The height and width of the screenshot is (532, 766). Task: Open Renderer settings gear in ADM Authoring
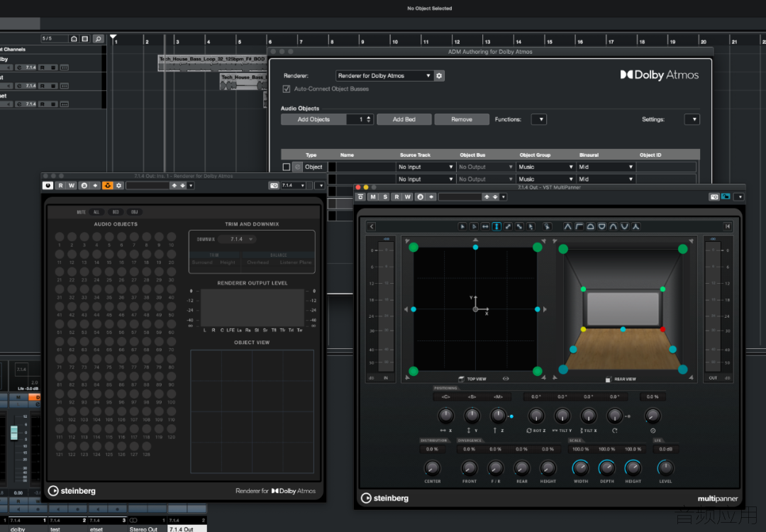[x=439, y=76]
